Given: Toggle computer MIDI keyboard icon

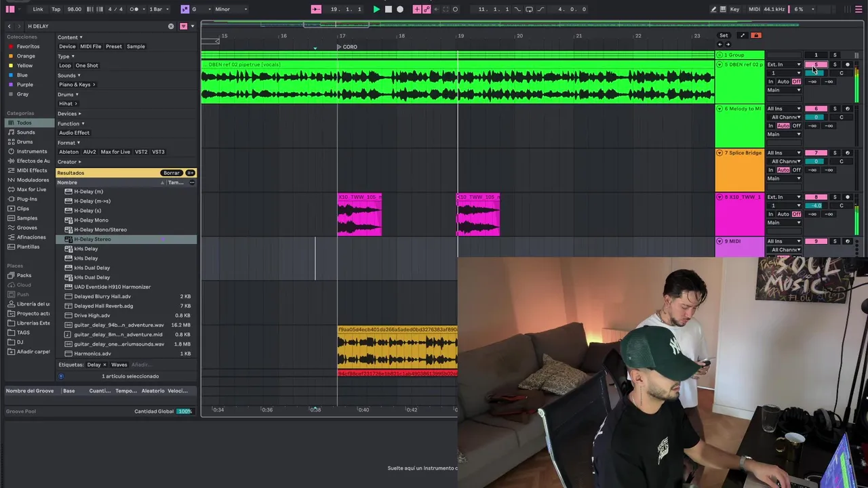Looking at the screenshot, I should (724, 9).
